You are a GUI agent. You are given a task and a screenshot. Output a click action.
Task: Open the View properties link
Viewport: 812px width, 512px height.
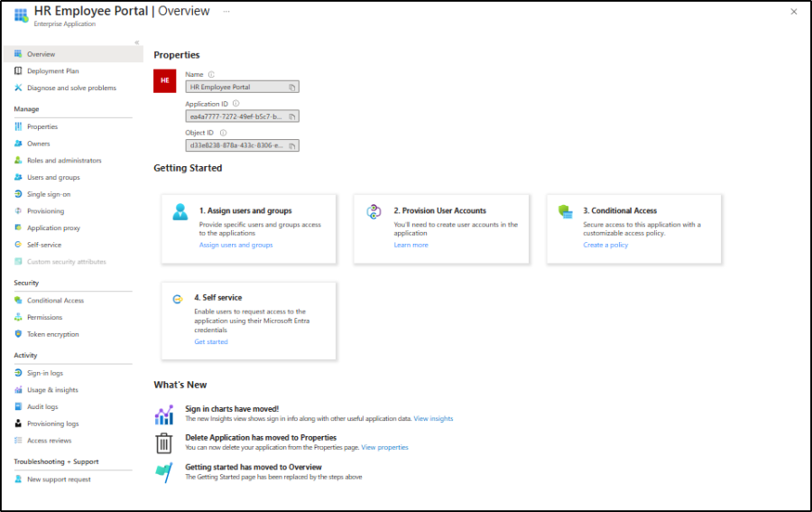coord(384,447)
